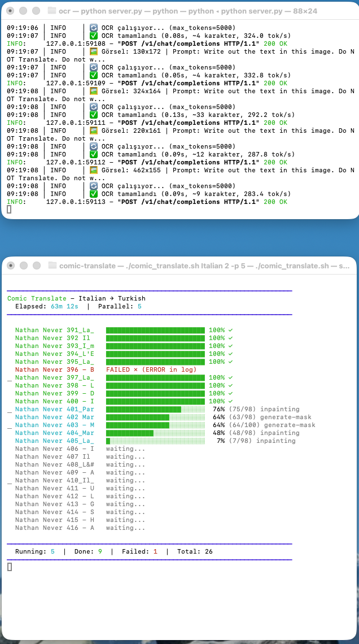Click the folder icon in ocr terminal title
This screenshot has width=359, height=644.
click(x=52, y=11)
